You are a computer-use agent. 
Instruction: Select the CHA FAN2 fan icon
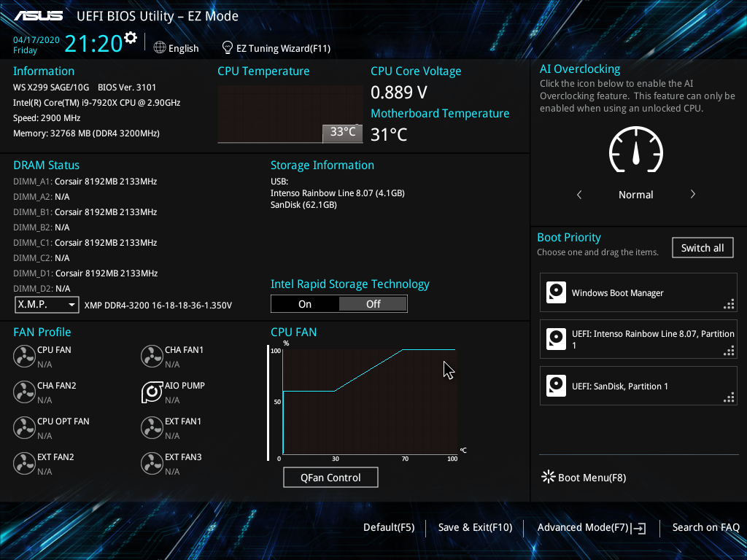pyautogui.click(x=24, y=392)
